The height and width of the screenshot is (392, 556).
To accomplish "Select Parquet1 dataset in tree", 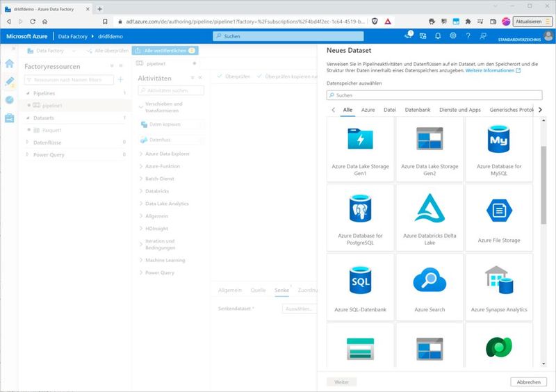I will click(x=51, y=130).
